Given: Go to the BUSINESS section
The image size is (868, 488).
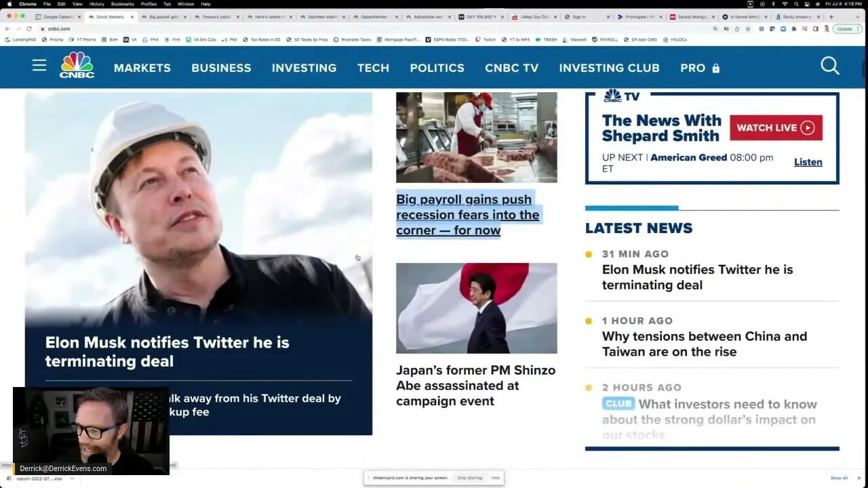Looking at the screenshot, I should [x=221, y=68].
